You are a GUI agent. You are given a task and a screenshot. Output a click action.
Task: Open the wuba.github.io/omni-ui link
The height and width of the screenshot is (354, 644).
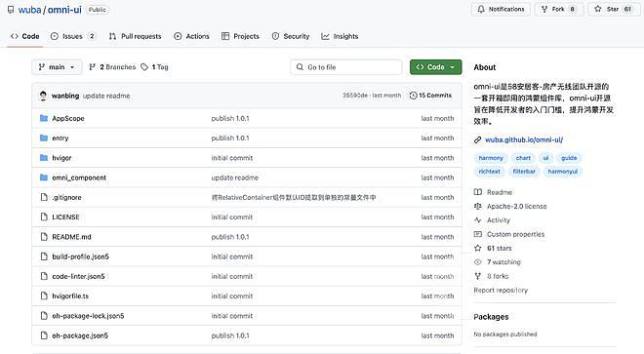coord(524,140)
